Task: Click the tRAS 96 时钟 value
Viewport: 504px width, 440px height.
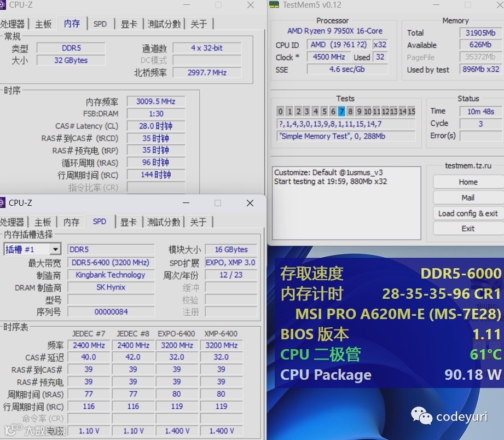Action: (156, 163)
